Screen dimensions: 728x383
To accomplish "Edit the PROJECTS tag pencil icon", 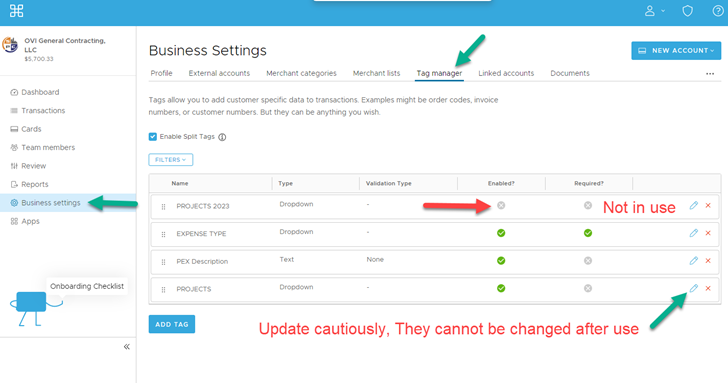I will 694,288.
